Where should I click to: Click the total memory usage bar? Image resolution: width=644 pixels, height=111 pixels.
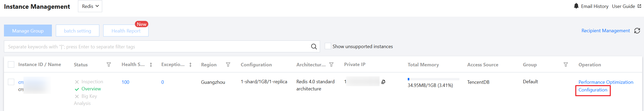click(433, 79)
